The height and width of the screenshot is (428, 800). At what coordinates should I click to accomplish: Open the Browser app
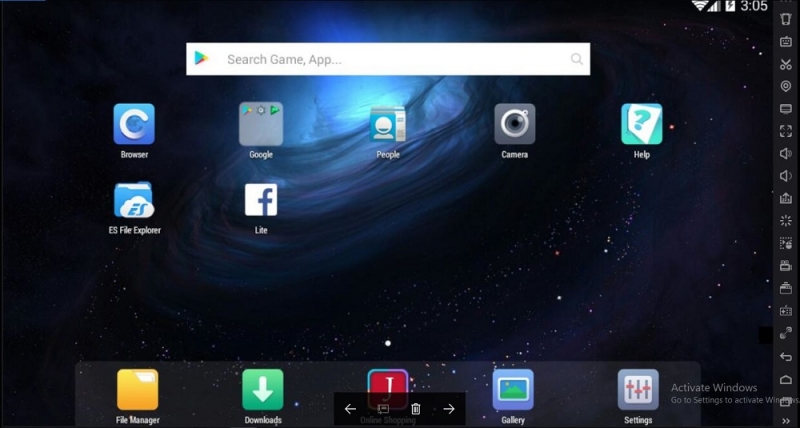click(134, 124)
